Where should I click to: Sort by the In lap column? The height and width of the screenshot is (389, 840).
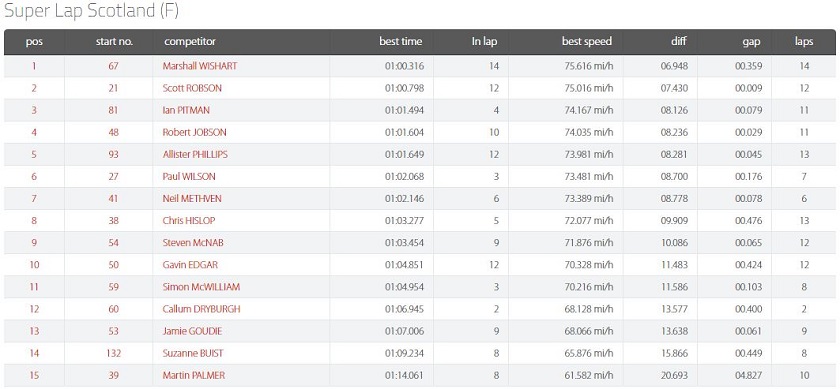click(x=484, y=41)
